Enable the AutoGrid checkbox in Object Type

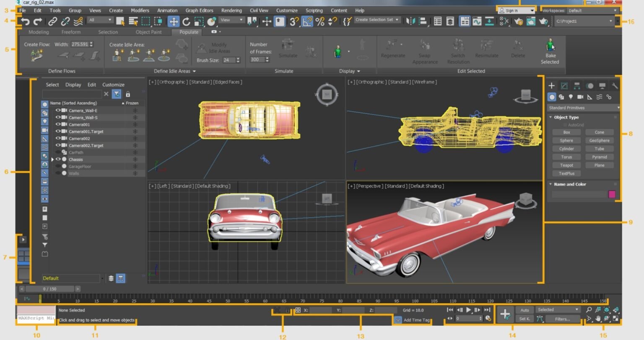pyautogui.click(x=566, y=124)
